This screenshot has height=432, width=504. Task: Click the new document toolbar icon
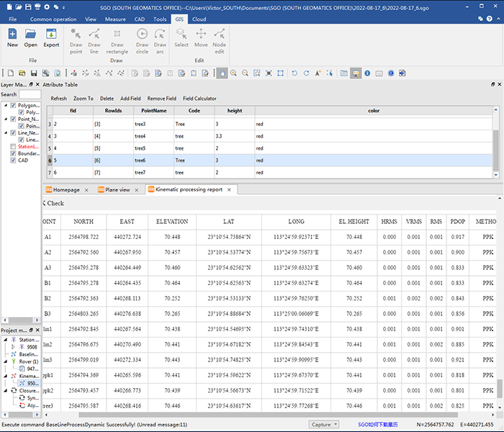(11, 73)
